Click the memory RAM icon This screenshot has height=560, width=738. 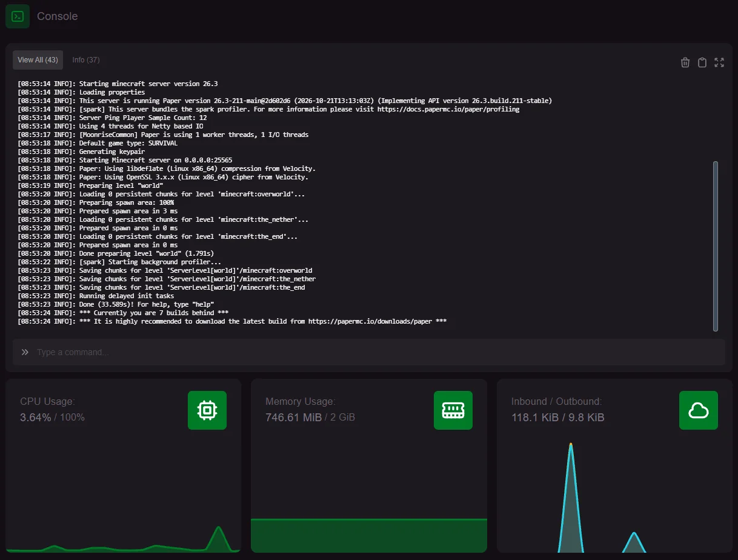tap(453, 410)
